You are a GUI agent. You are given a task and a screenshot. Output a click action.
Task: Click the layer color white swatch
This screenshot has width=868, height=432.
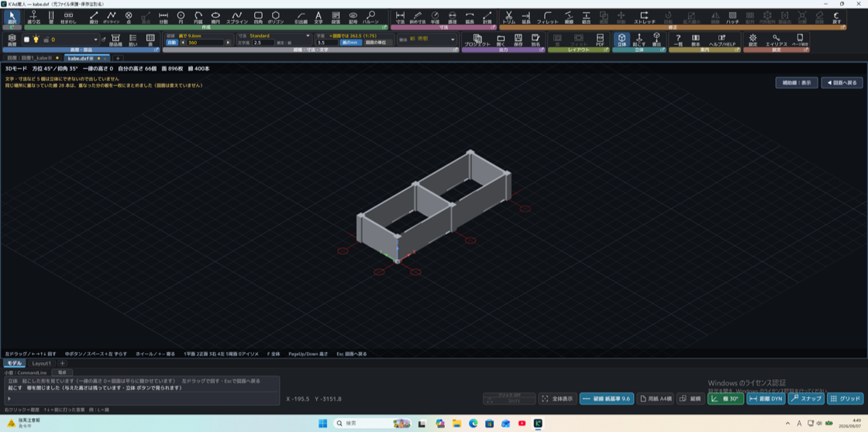pyautogui.click(x=26, y=40)
